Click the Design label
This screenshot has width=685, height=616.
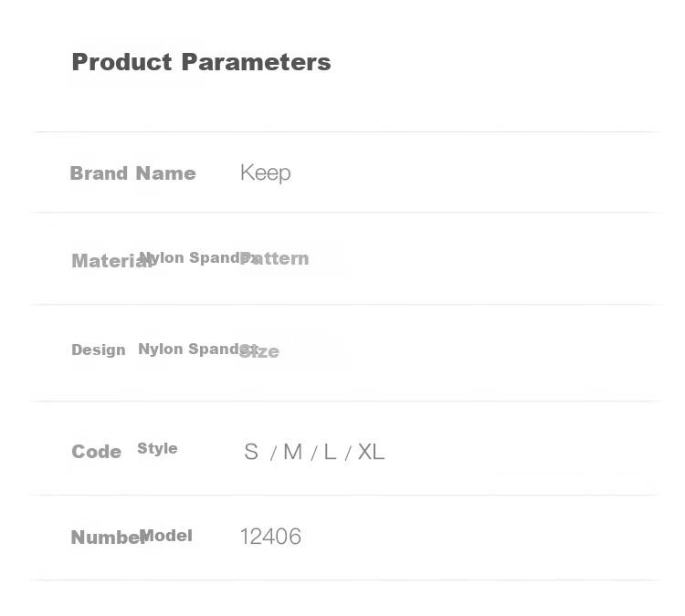coord(99,350)
